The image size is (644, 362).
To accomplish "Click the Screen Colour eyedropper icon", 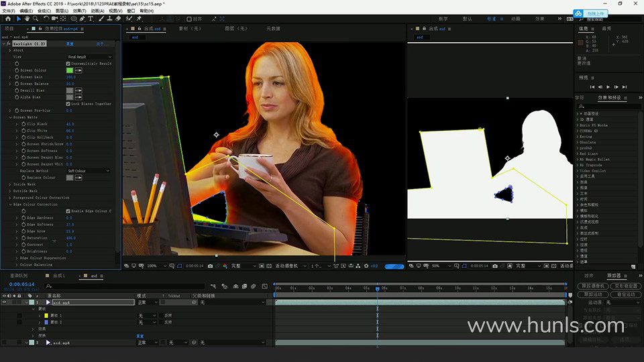I will point(78,70).
